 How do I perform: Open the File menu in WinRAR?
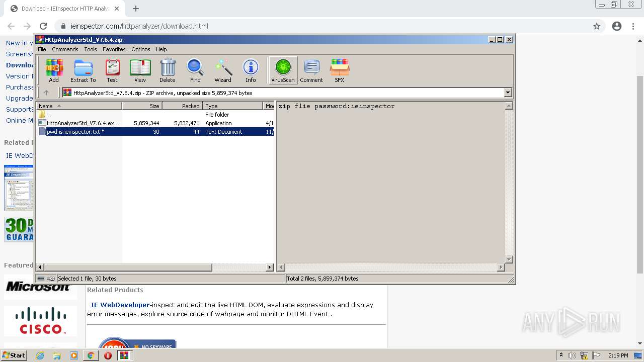coord(42,49)
